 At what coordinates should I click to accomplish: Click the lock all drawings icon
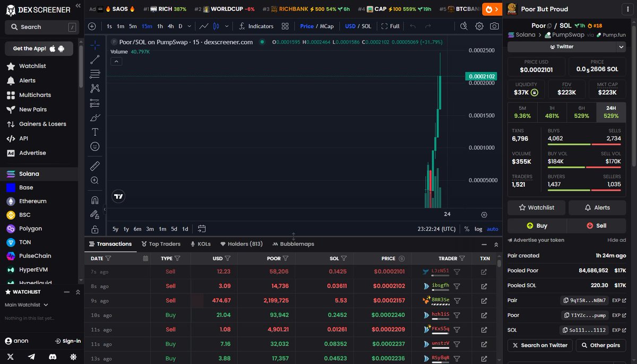(x=94, y=229)
